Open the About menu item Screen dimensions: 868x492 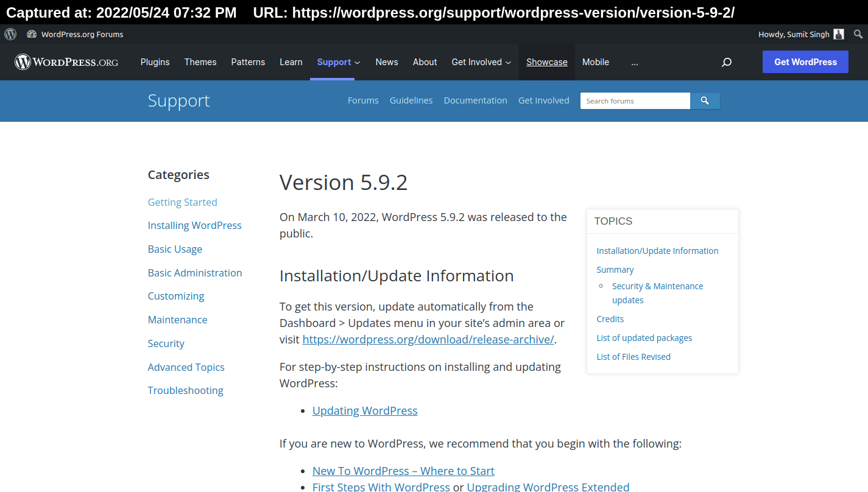425,62
